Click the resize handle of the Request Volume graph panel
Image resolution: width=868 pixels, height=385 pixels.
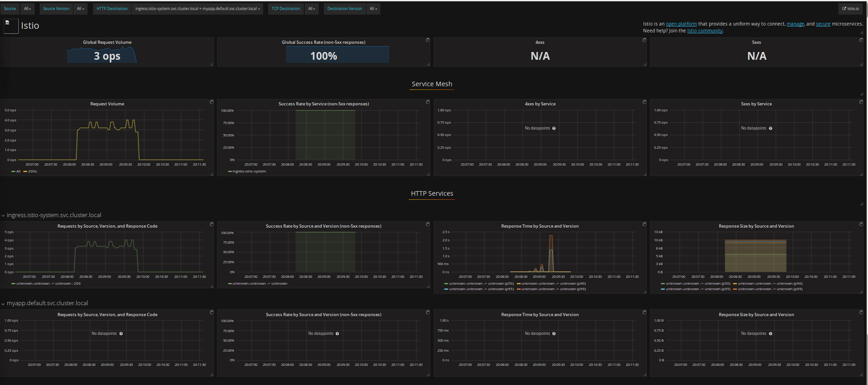pos(212,174)
